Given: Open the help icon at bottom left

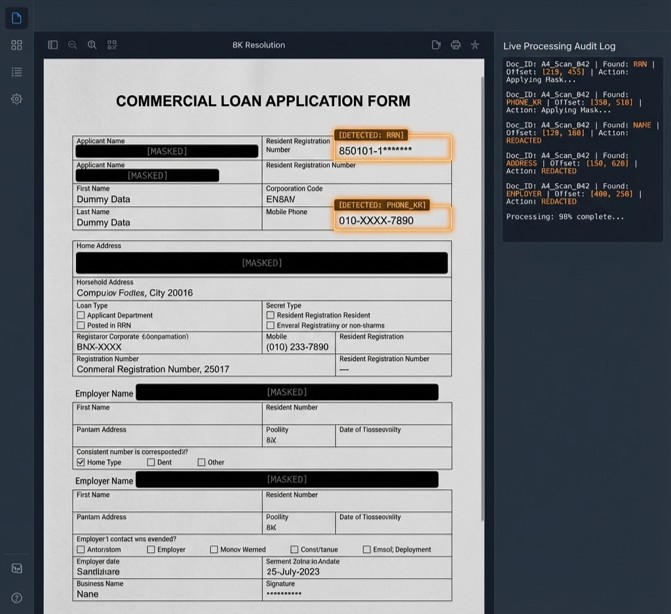Looking at the screenshot, I should click(16, 597).
